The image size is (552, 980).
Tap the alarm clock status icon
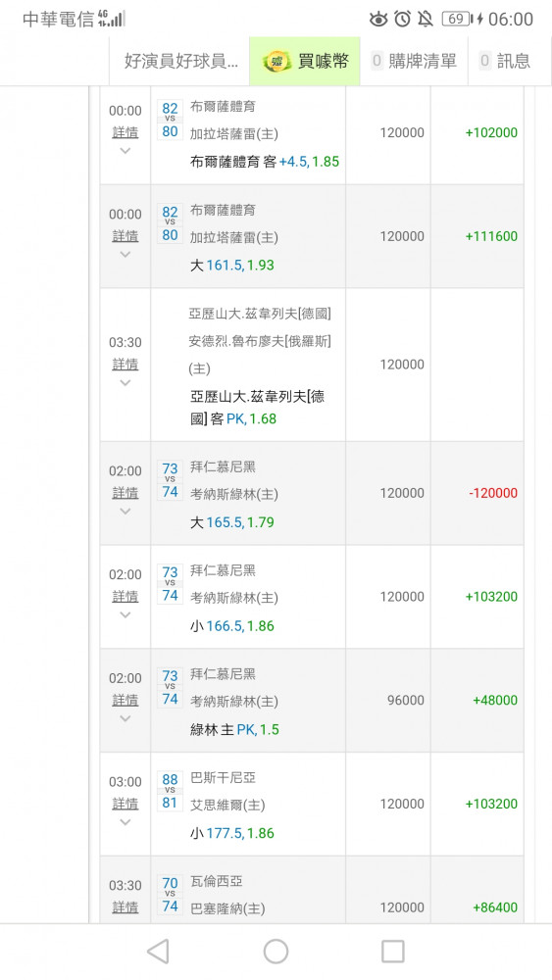(x=403, y=19)
